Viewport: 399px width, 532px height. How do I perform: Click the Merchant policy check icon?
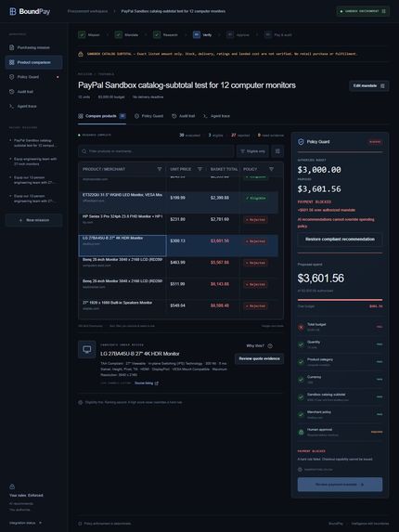pos(301,415)
